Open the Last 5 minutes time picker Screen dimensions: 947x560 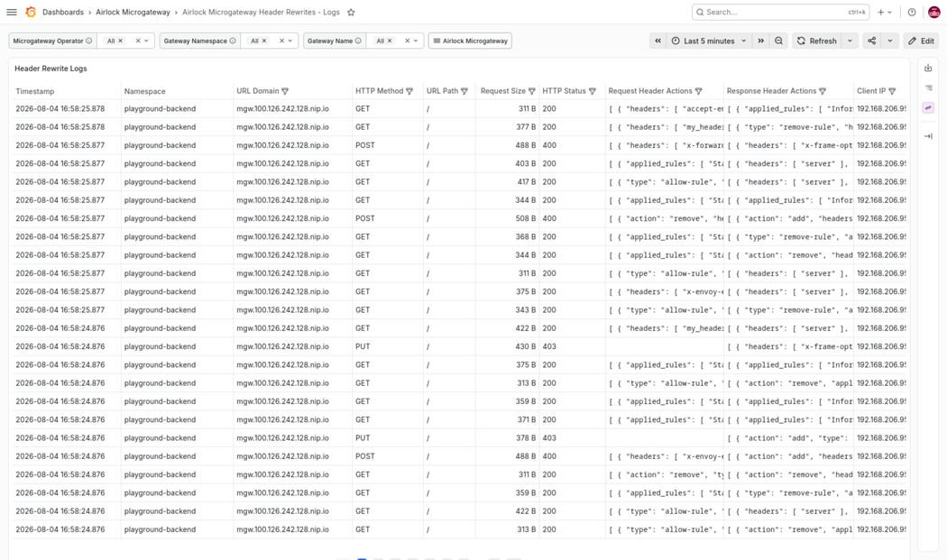[x=709, y=41]
